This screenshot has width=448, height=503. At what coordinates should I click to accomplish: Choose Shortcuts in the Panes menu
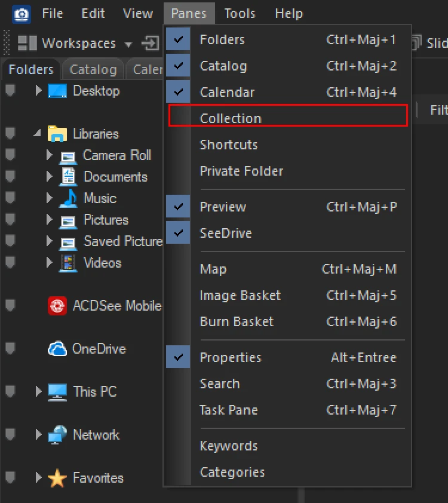[x=288, y=145]
